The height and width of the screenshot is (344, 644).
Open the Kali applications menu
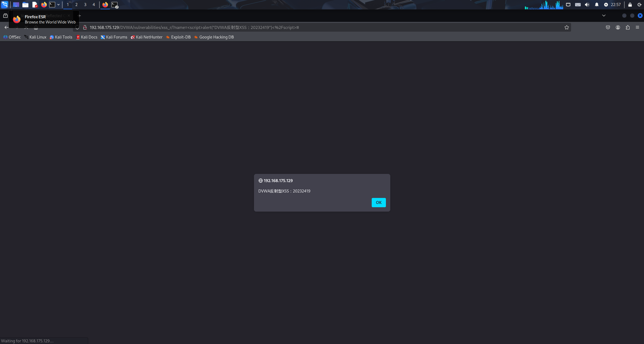(x=5, y=5)
